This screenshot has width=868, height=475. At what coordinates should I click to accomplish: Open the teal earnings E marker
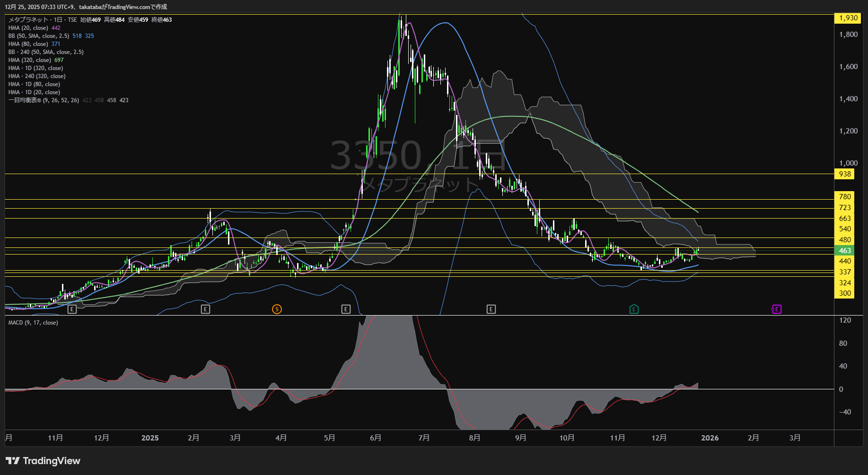point(634,309)
